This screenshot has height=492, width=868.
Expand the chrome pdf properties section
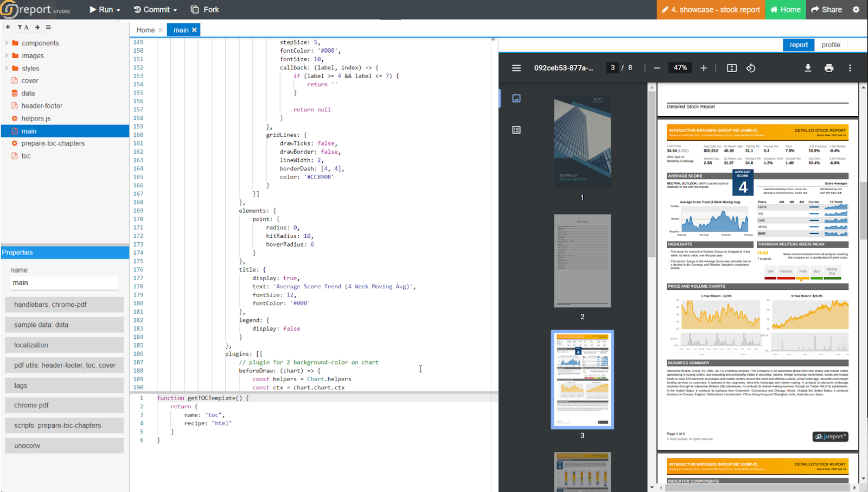click(x=65, y=405)
